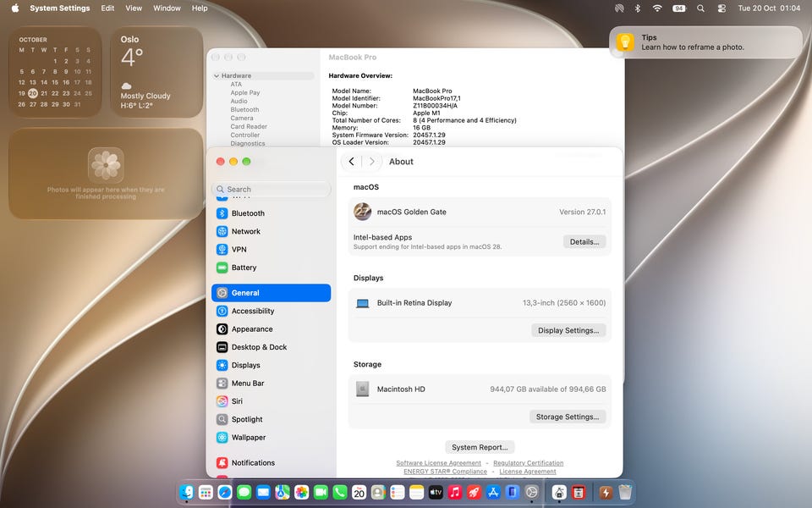The width and height of the screenshot is (812, 508).
Task: Open the ENERGY STAR Compliance link
Action: [x=446, y=472]
